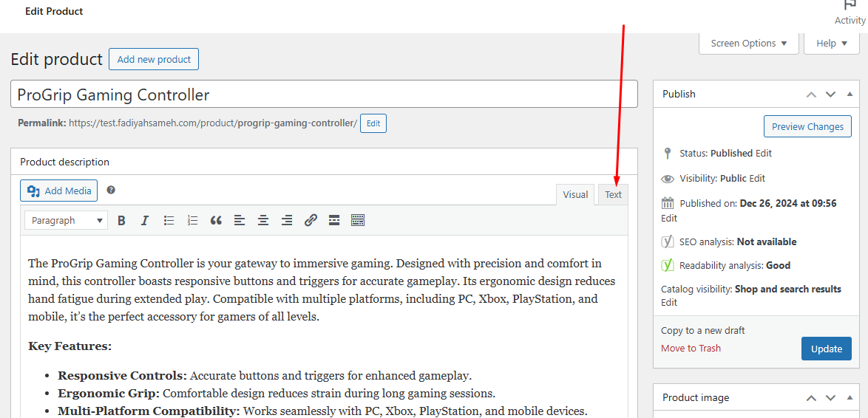Align text left
The image size is (868, 418).
point(239,221)
